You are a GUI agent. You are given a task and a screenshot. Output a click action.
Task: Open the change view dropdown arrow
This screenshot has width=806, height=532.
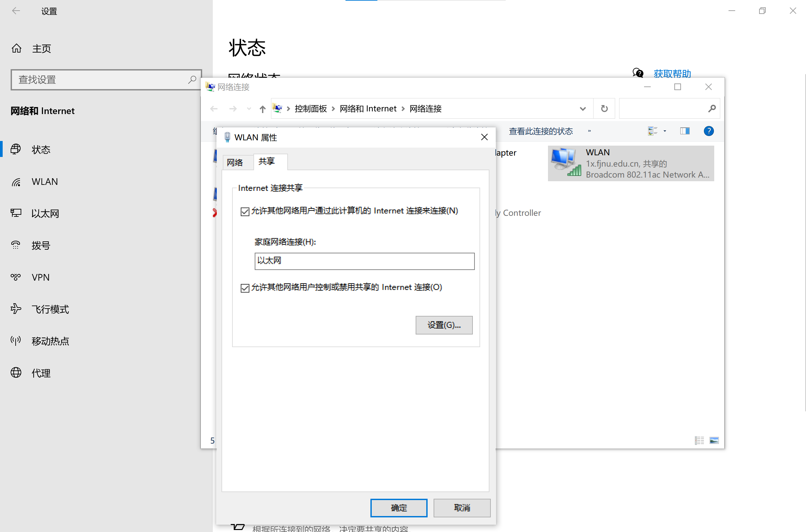(x=665, y=131)
